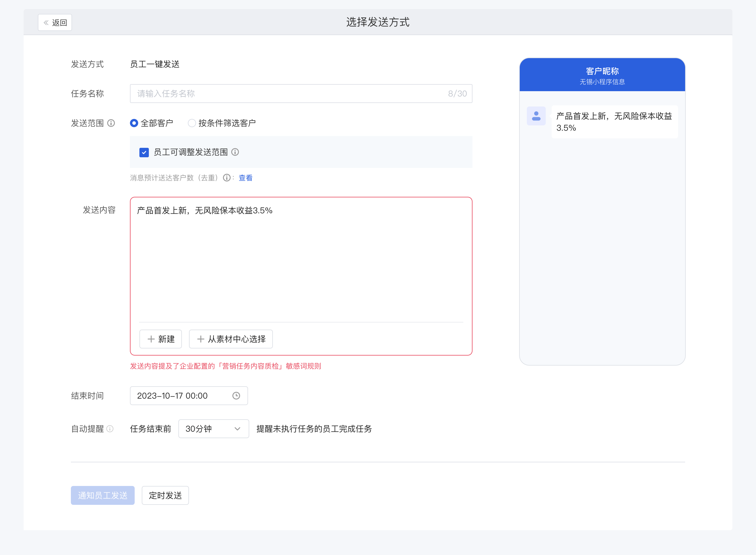The height and width of the screenshot is (555, 756).
Task: Click the 客户昵称 preview header
Action: point(602,75)
